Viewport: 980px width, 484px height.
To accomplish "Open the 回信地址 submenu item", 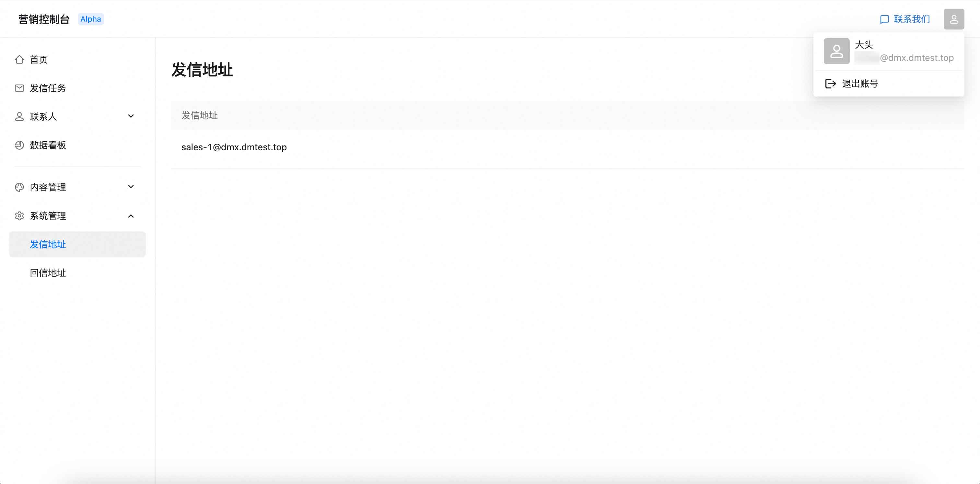I will (x=48, y=273).
